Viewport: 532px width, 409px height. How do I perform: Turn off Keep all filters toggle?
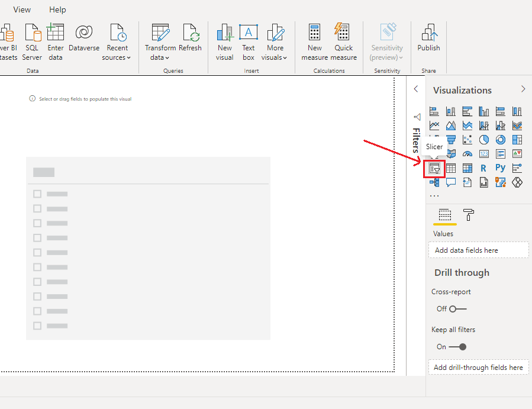click(457, 347)
